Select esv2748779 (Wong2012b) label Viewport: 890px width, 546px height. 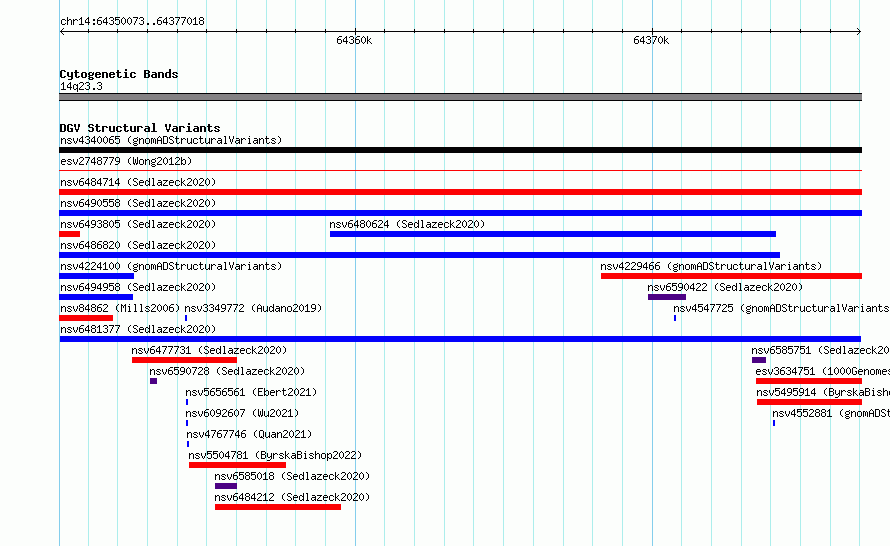(126, 161)
